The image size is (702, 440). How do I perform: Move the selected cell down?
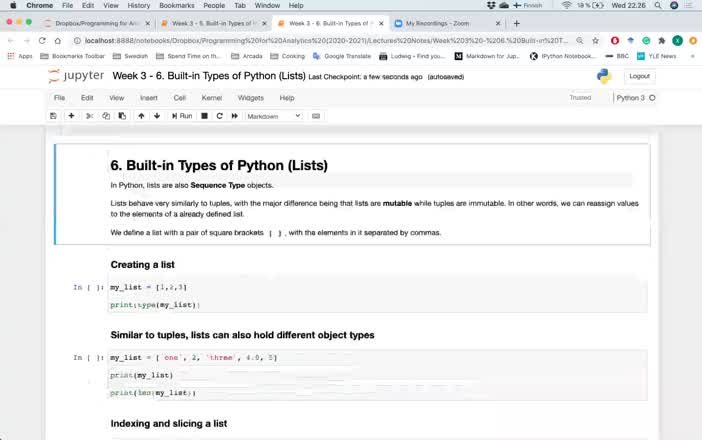[157, 116]
